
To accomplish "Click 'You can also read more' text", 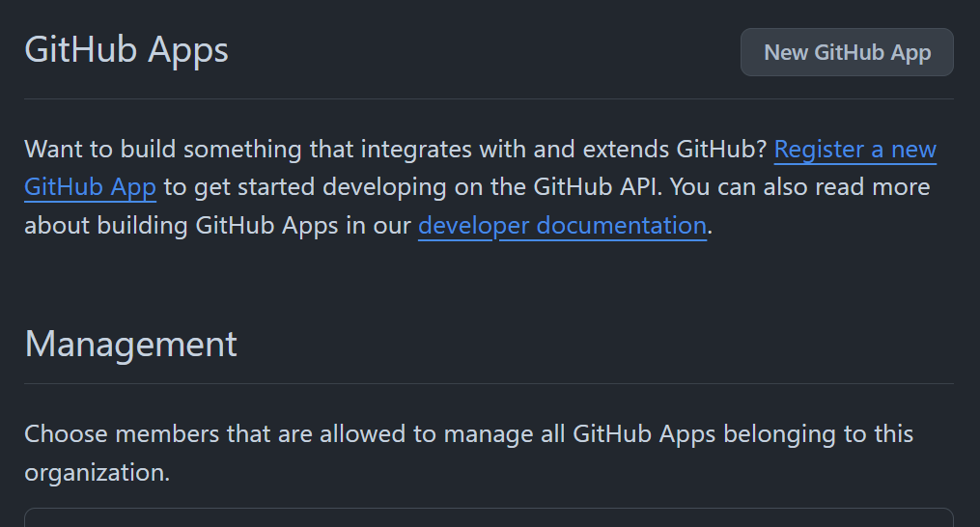I will (x=800, y=187).
